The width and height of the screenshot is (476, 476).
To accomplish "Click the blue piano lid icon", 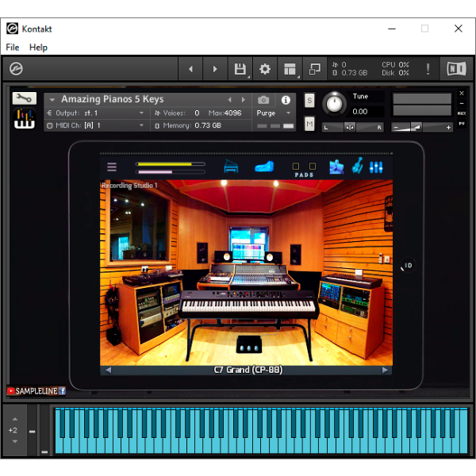I will [x=264, y=167].
